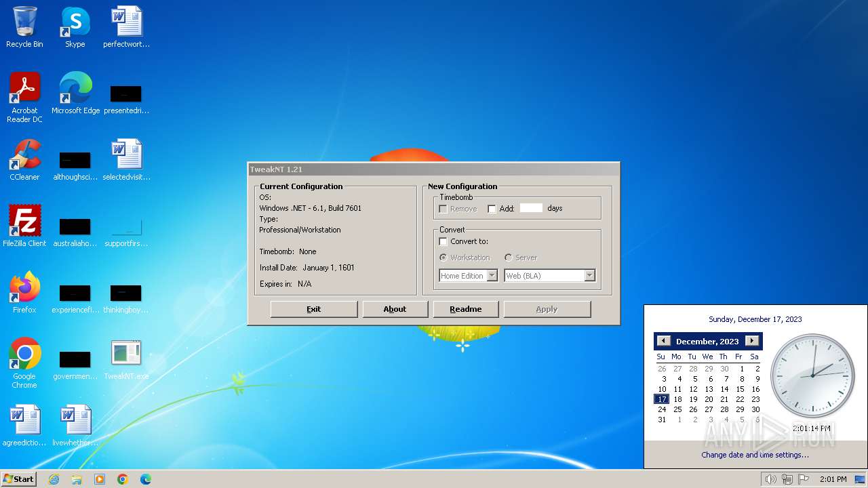Screen dimensions: 868x488
Task: Open the livewhether Word document
Action: click(75, 426)
